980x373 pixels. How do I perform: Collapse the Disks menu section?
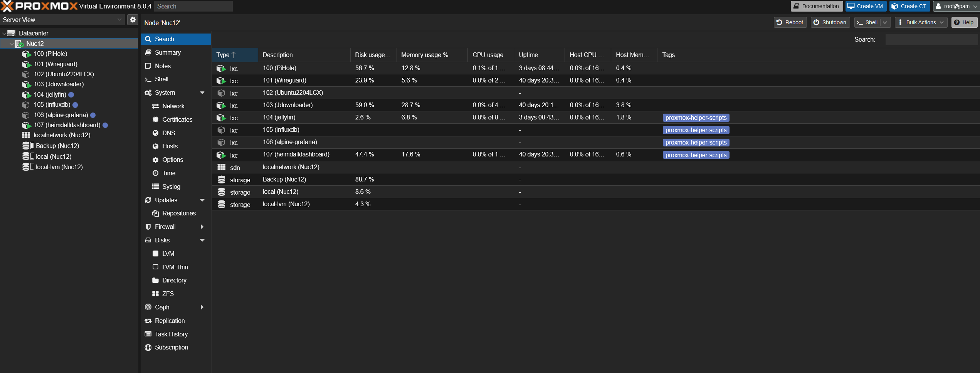point(202,240)
